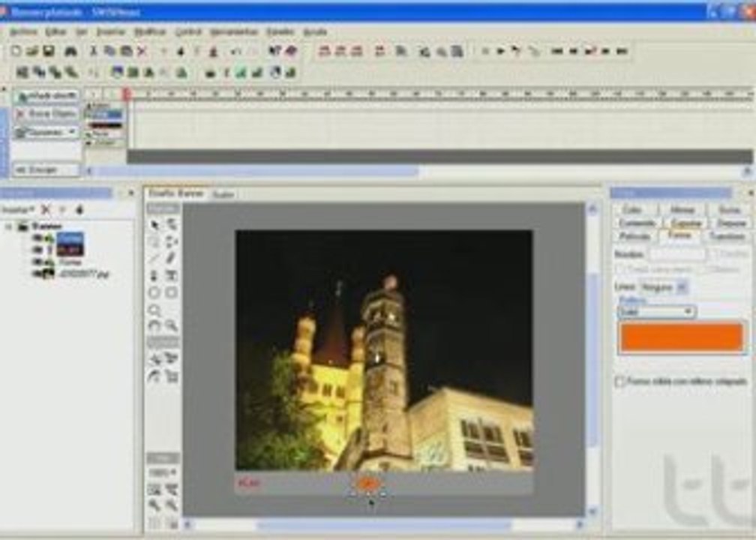Screen dimensions: 756x540
Task: Toggle eye visibility of the jpg image object
Action: (37, 274)
